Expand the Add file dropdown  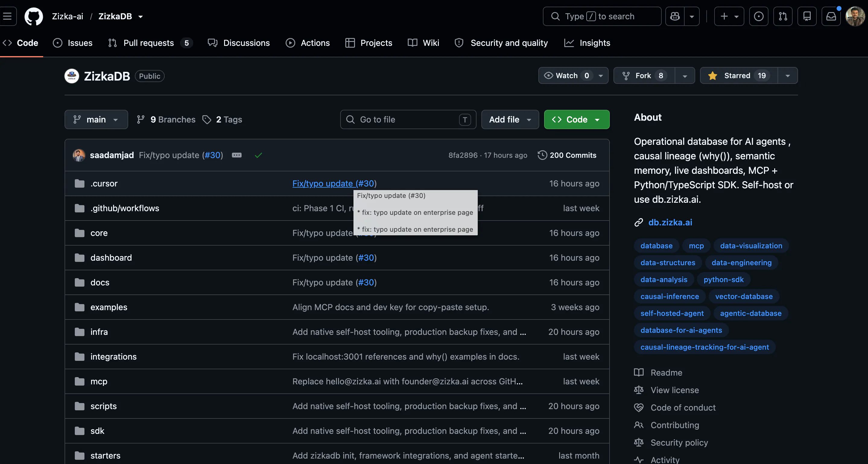(x=510, y=119)
